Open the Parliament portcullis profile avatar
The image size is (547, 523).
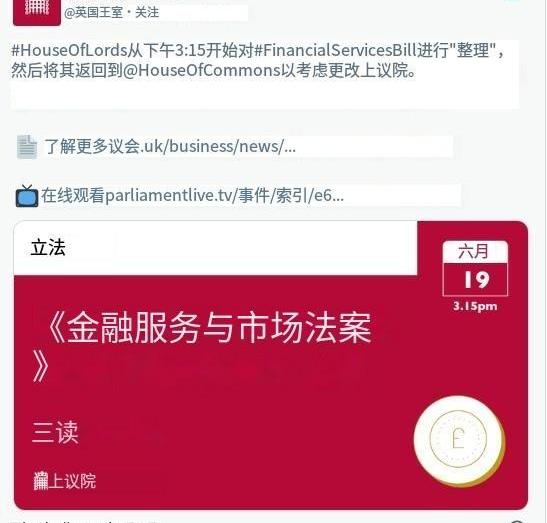click(x=37, y=12)
